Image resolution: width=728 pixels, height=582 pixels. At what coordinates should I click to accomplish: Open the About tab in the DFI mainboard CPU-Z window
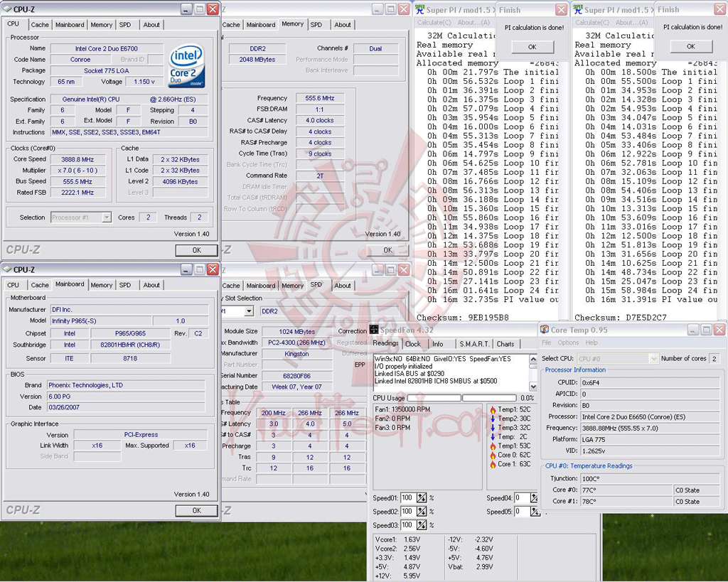pyautogui.click(x=151, y=285)
